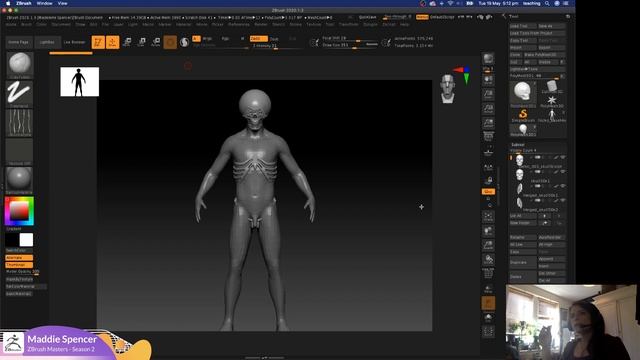Toggle the orange Xyz rotation button
Viewport: 640px width, 360px height.
(x=488, y=191)
